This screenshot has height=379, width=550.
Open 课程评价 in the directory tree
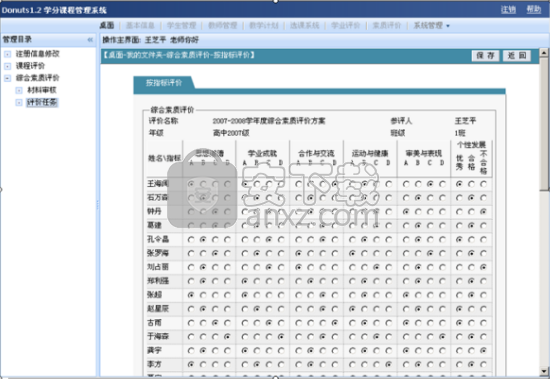pyautogui.click(x=30, y=66)
